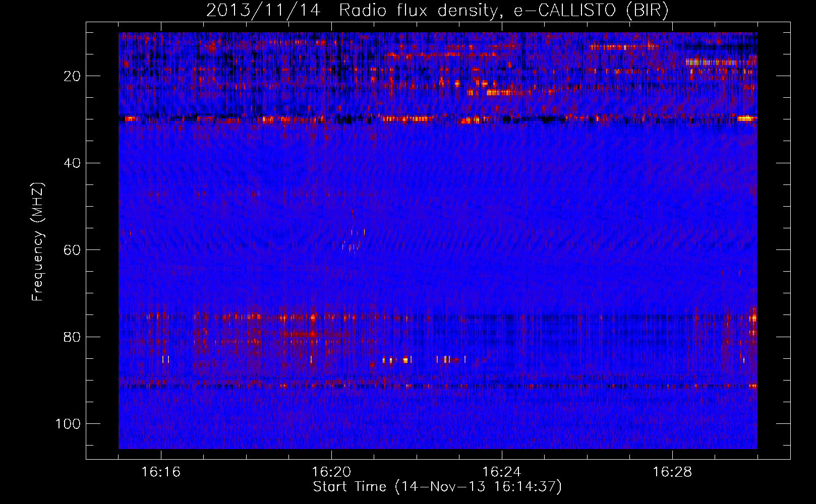Click the 16:28 time tick label
816x504 pixels.
click(x=672, y=472)
